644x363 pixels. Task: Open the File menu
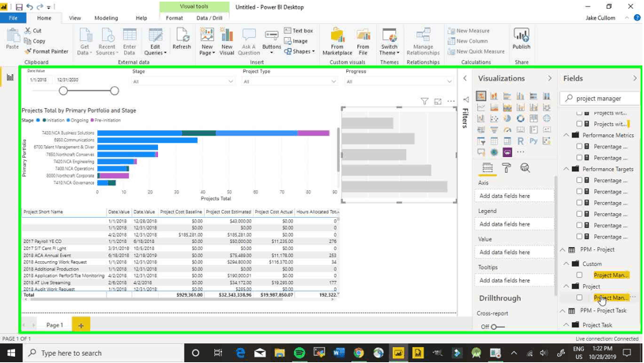(x=13, y=18)
